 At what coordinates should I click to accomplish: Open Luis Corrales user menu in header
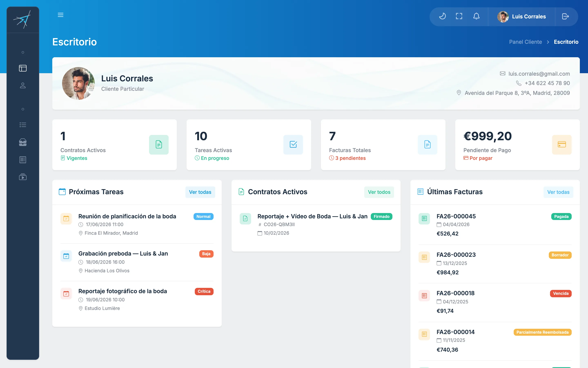[x=521, y=17]
